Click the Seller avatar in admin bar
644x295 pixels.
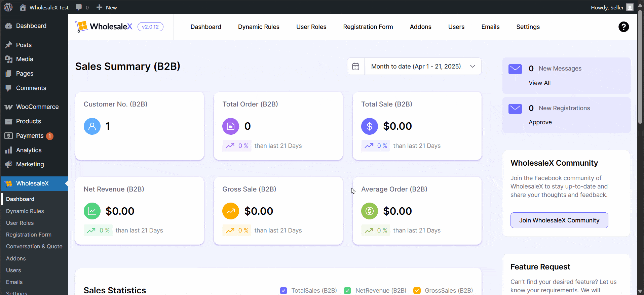pos(630,7)
